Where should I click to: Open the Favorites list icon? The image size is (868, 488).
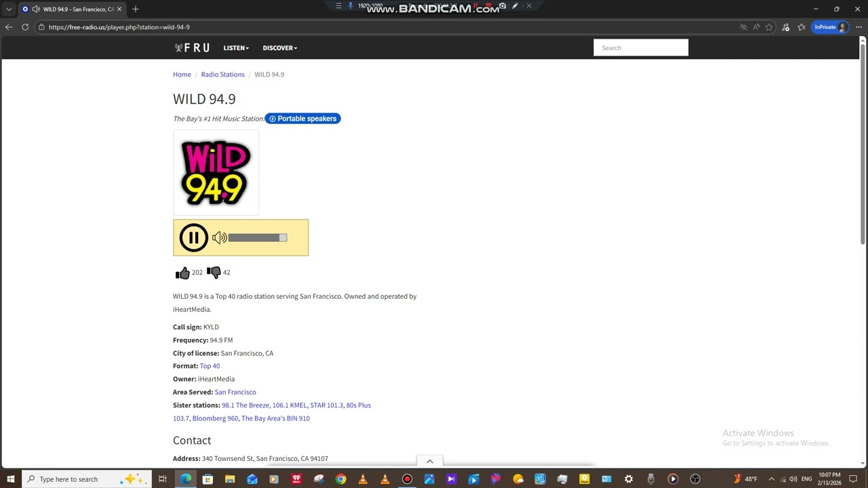(x=802, y=27)
